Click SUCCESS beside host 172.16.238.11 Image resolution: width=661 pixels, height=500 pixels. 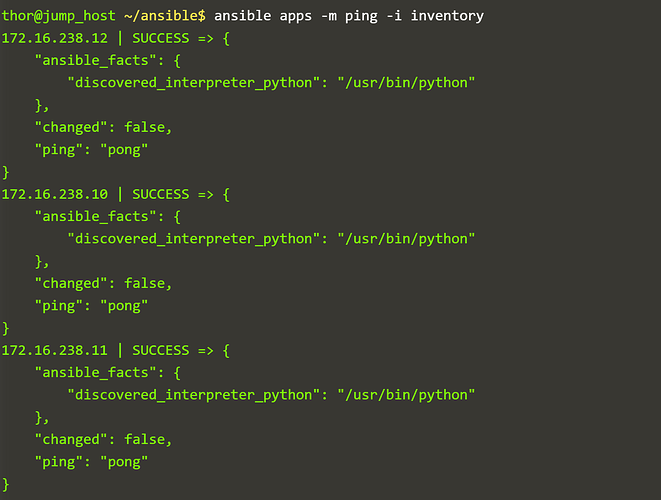161,350
